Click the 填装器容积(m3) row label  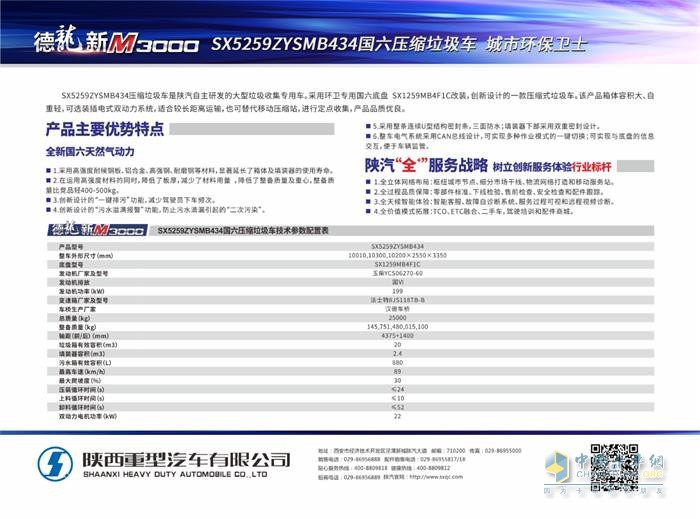tap(82, 354)
